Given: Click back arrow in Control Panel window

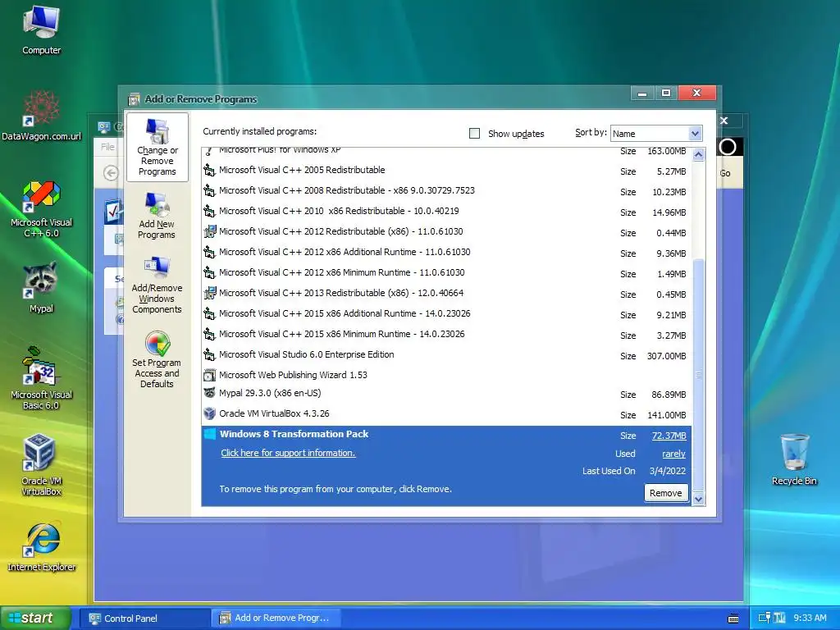Looking at the screenshot, I should click(111, 173).
